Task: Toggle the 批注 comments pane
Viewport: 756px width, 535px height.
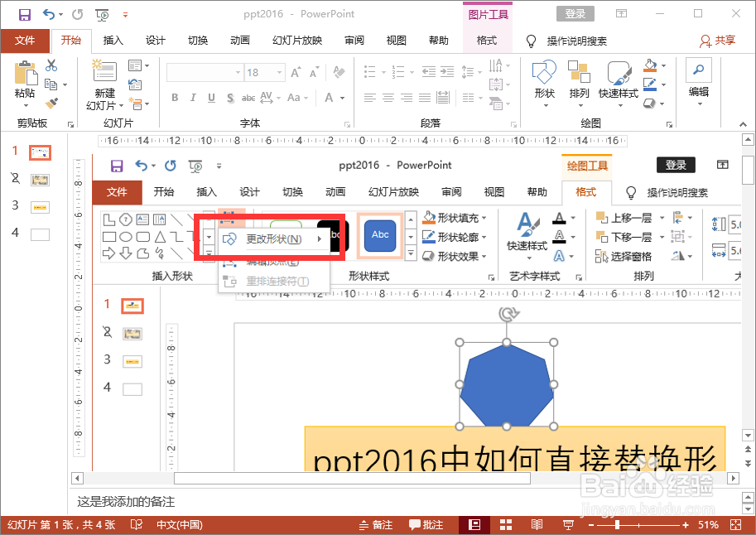Action: (426, 525)
